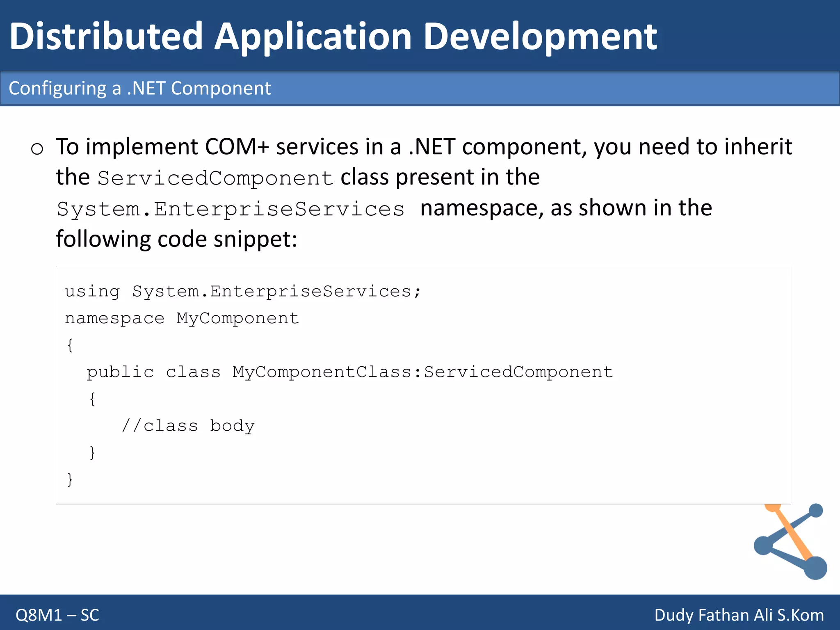Screen dimensions: 840x630
Task: Click the final closing brace in code
Action: coord(70,479)
